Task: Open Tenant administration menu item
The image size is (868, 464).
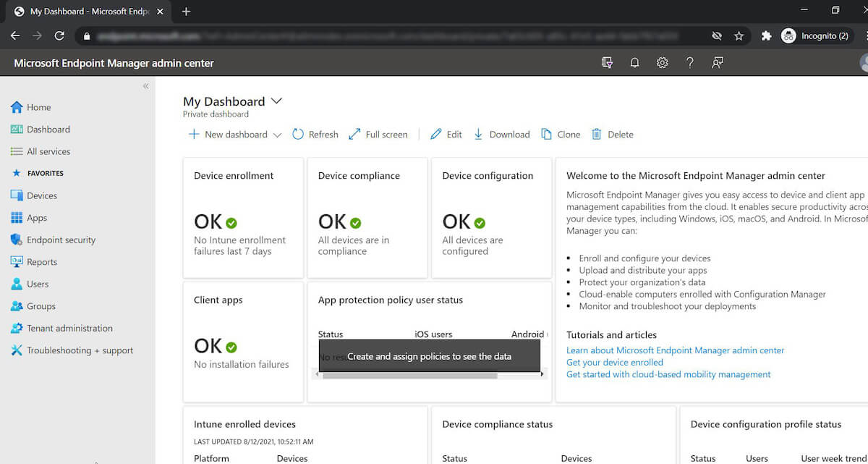Action: tap(70, 328)
